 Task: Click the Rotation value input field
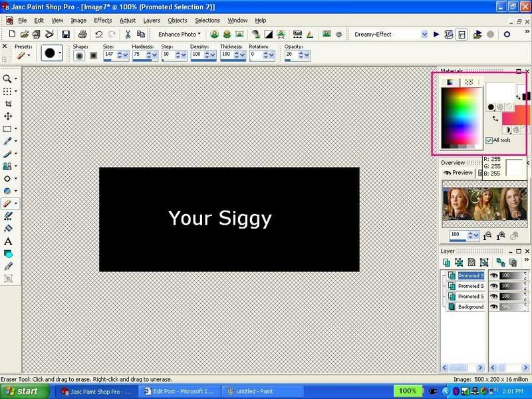(x=256, y=55)
